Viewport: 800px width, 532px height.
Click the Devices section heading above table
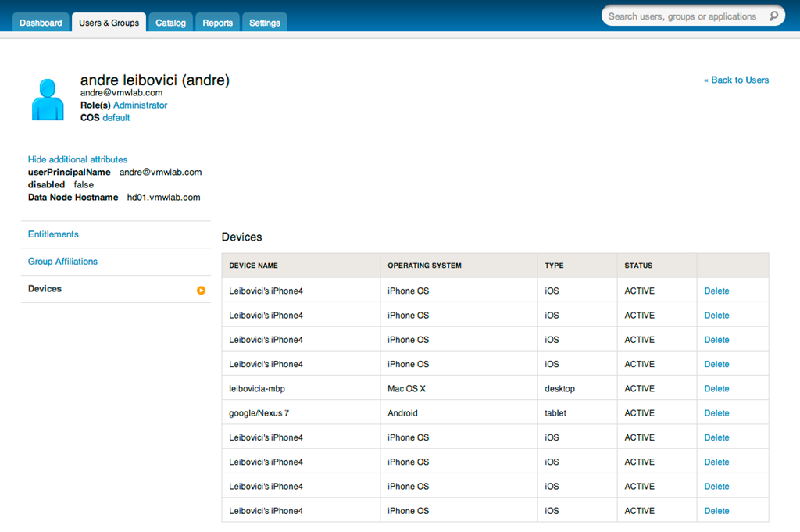point(242,237)
